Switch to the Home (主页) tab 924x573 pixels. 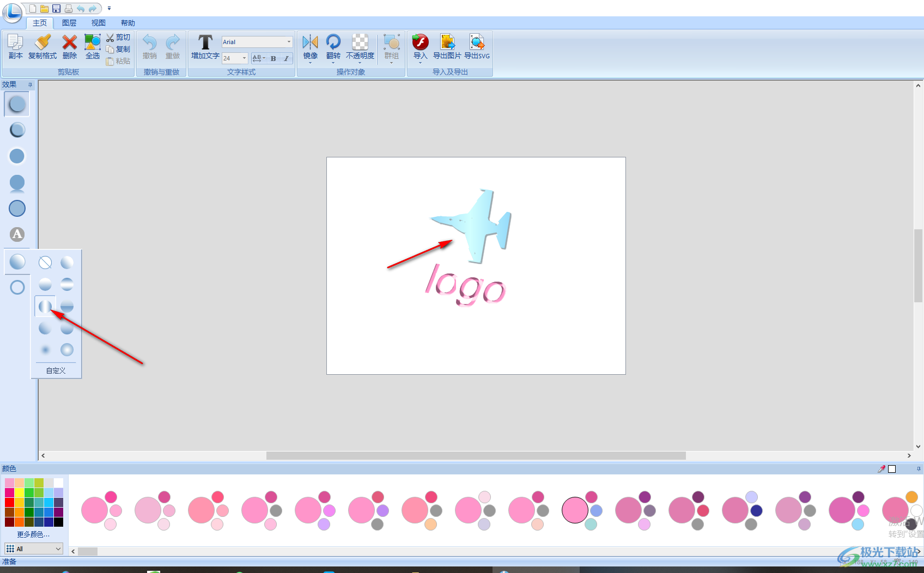point(40,23)
